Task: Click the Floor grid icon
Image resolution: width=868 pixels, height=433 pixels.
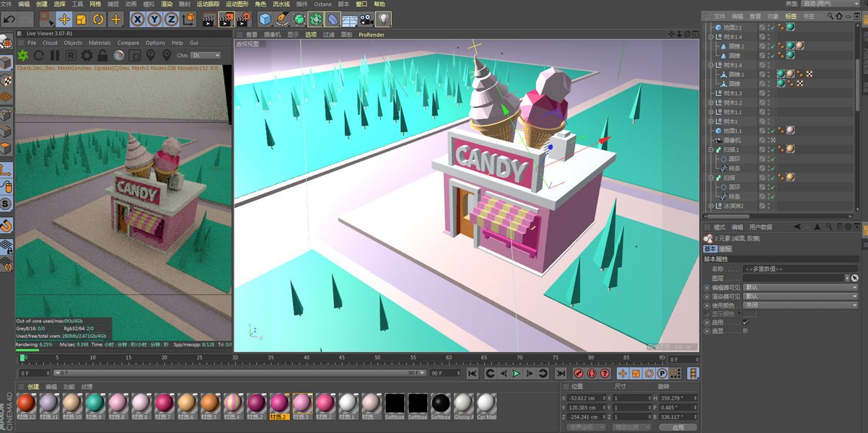Action: pyautogui.click(x=349, y=19)
